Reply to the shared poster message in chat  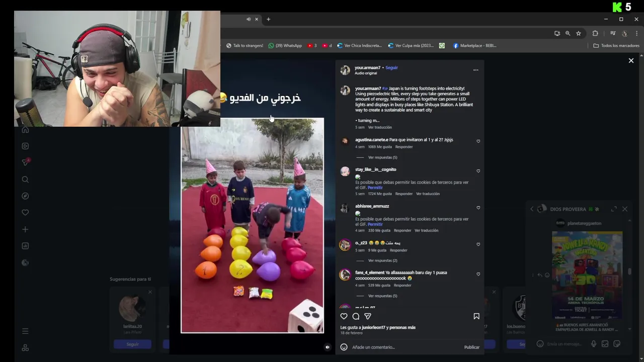[x=540, y=275]
